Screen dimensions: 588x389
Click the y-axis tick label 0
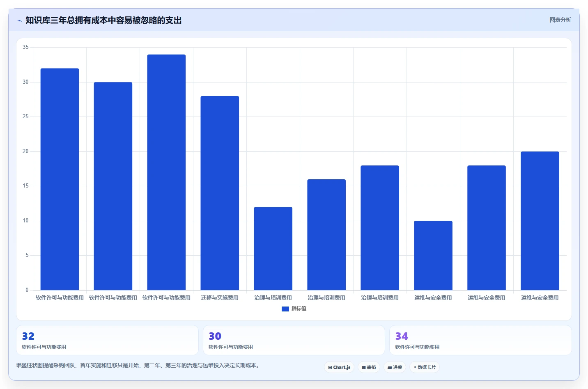point(27,290)
